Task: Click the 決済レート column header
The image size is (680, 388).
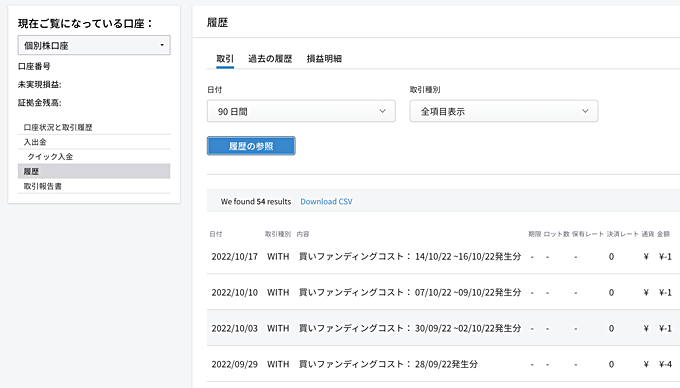Action: [x=622, y=234]
